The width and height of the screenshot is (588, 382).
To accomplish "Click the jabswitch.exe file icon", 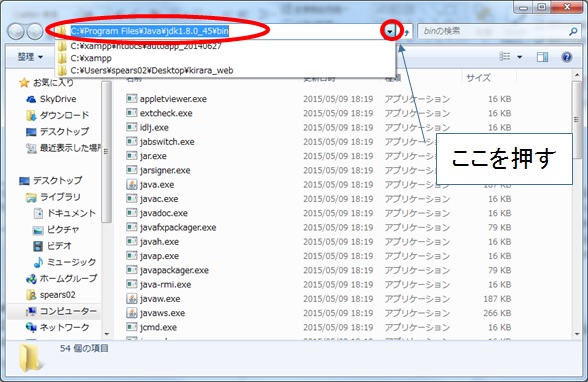I will pyautogui.click(x=132, y=141).
